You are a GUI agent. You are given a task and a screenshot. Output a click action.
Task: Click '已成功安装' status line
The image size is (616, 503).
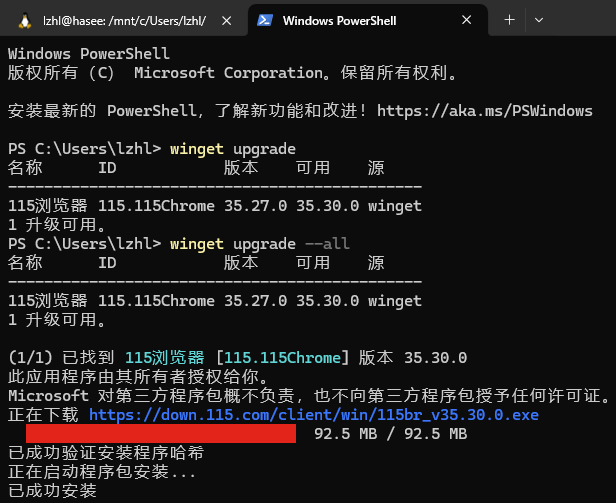tap(52, 491)
